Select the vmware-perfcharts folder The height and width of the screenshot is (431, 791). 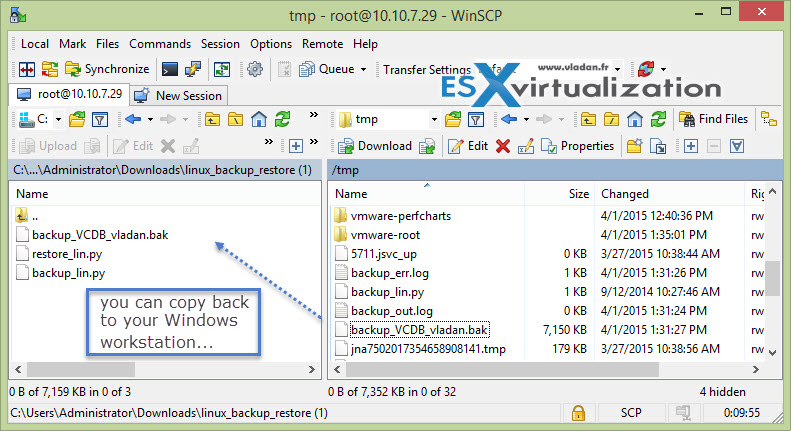click(392, 216)
